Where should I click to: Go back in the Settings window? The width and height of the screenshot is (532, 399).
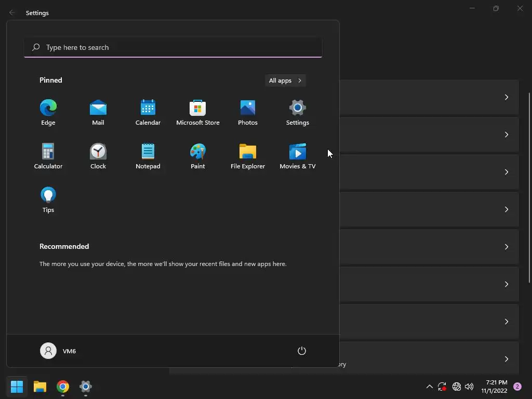[12, 12]
